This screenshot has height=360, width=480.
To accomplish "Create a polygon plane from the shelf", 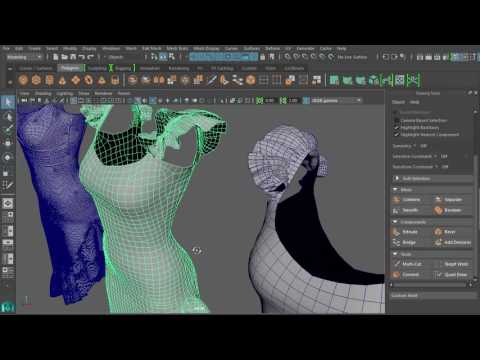I will (76, 80).
